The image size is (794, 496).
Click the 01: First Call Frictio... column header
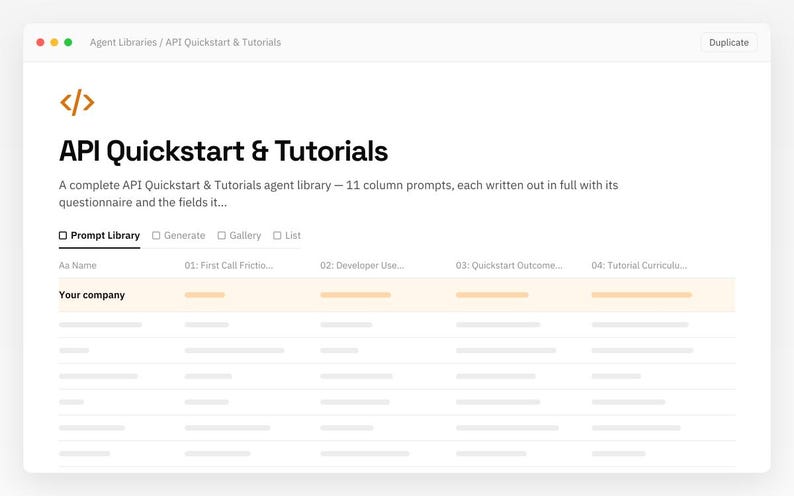[x=229, y=265]
